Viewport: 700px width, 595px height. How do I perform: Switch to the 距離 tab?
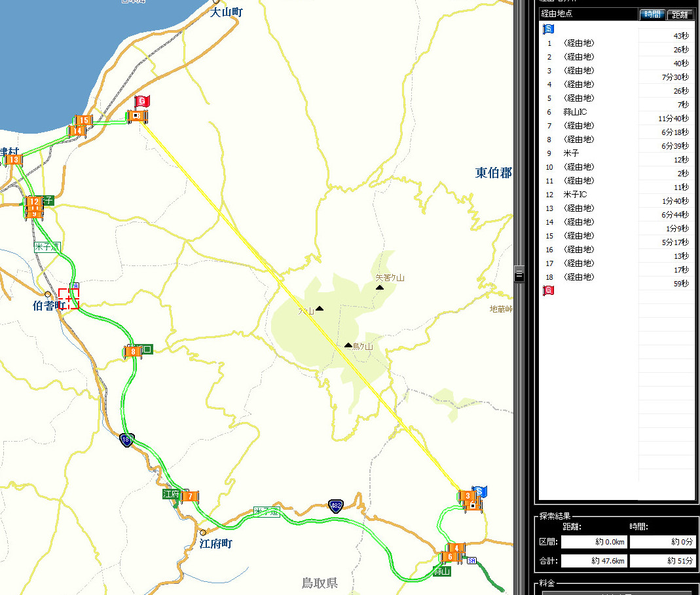pyautogui.click(x=680, y=14)
